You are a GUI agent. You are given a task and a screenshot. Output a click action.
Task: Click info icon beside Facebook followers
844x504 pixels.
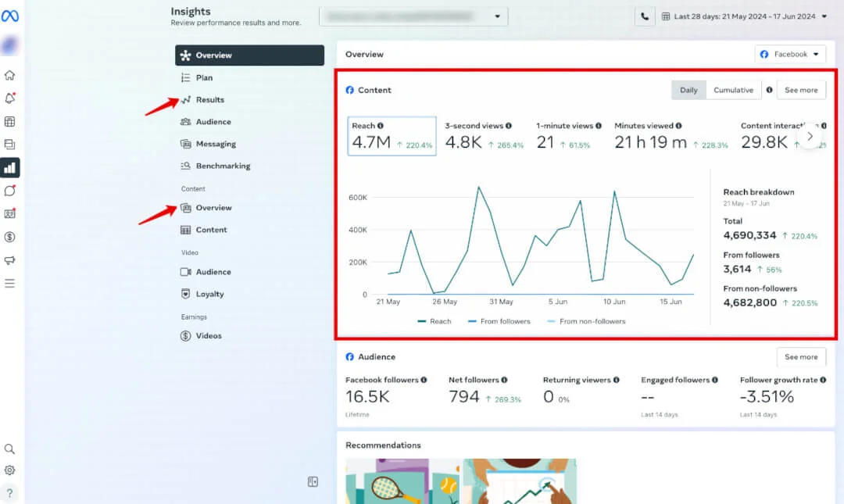(424, 380)
